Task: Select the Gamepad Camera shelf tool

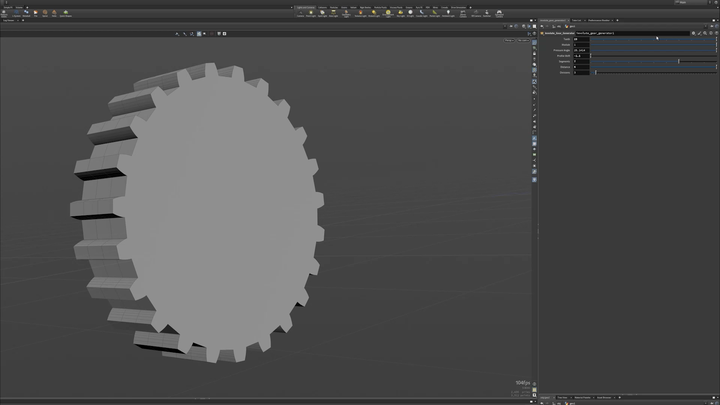Action: click(499, 14)
